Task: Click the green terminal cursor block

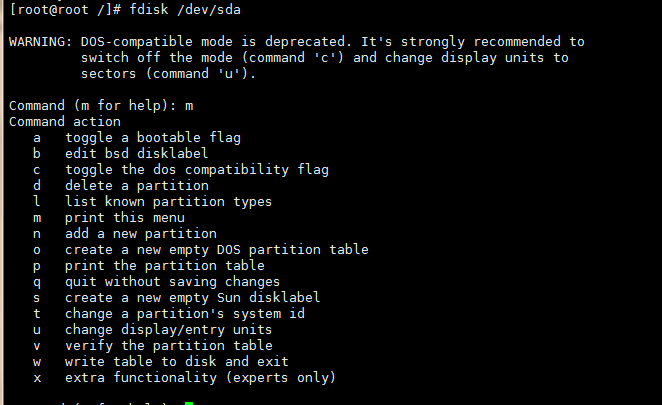Action: [189, 403]
